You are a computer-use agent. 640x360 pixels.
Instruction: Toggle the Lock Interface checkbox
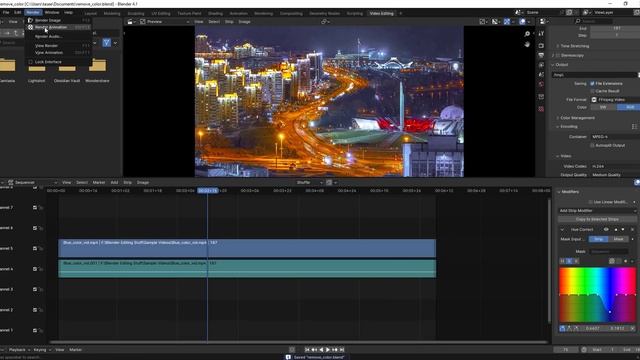point(31,62)
